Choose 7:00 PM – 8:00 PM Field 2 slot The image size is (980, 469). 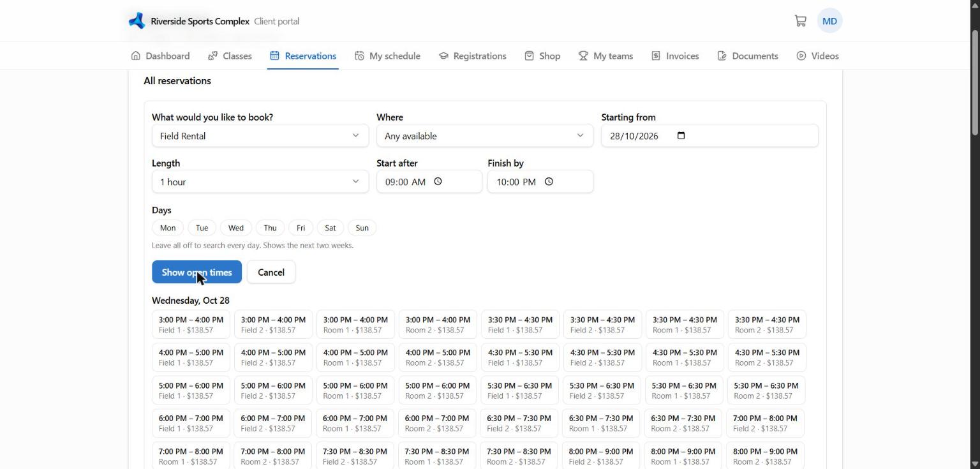click(x=765, y=423)
